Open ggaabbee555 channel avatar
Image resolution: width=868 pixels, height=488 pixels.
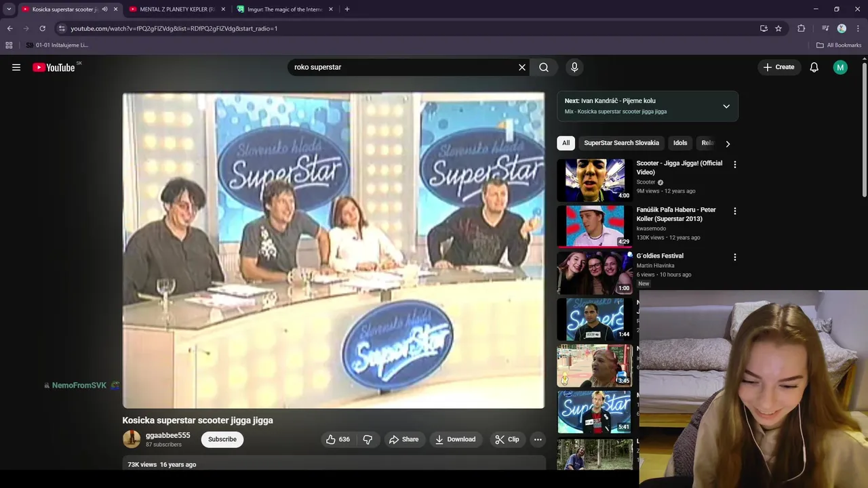pos(131,439)
